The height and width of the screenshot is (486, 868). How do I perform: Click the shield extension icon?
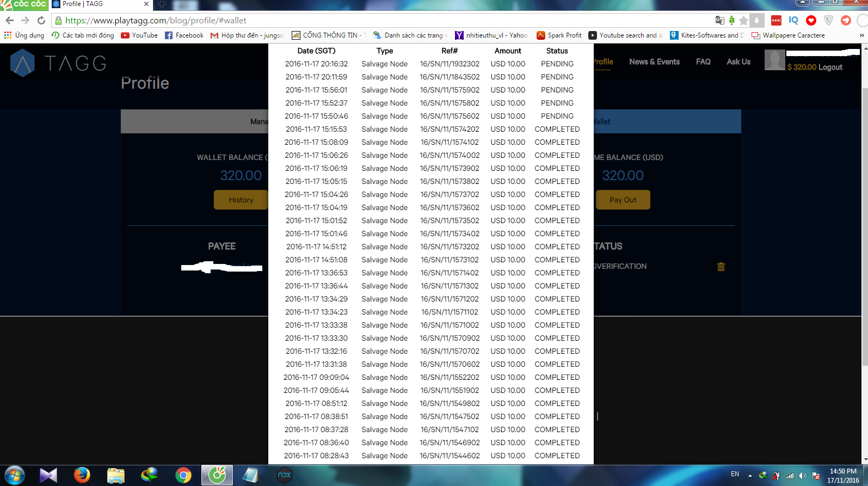coord(828,20)
